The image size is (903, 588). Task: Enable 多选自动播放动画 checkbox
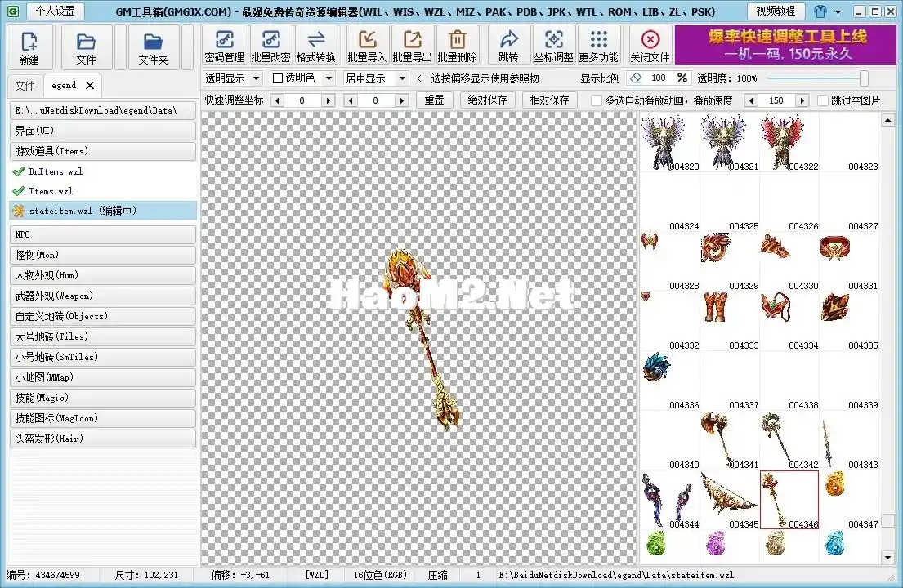pos(597,100)
